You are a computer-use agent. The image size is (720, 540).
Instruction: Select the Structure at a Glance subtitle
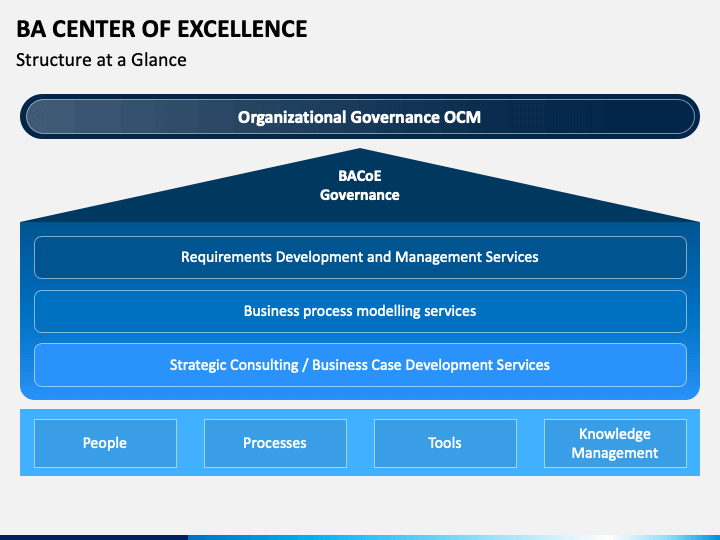[x=101, y=60]
